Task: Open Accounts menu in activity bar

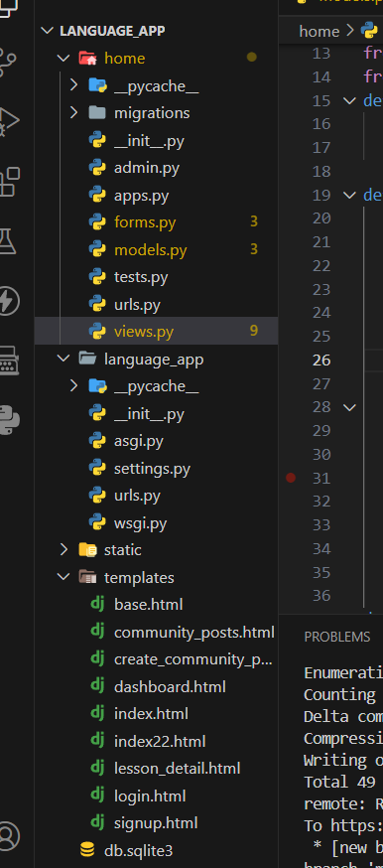Action: pos(8,835)
